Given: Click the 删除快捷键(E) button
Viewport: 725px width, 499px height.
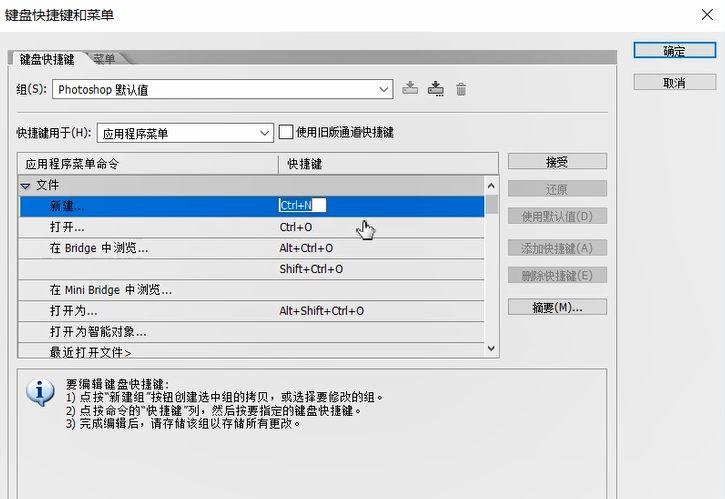Looking at the screenshot, I should (x=557, y=275).
